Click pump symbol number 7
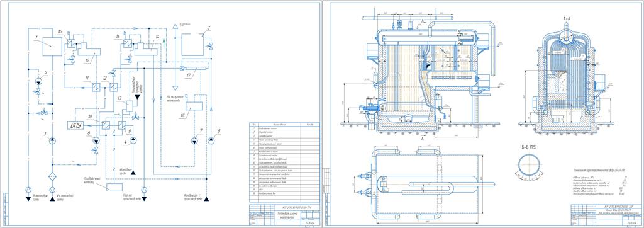Viewport: 644px width, 228px height. coord(194,141)
